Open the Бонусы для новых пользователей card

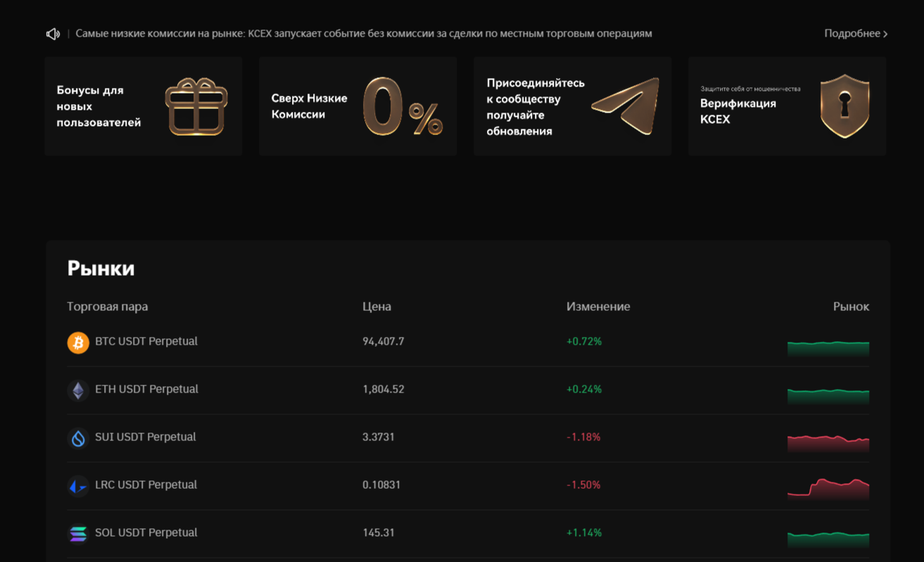click(144, 106)
